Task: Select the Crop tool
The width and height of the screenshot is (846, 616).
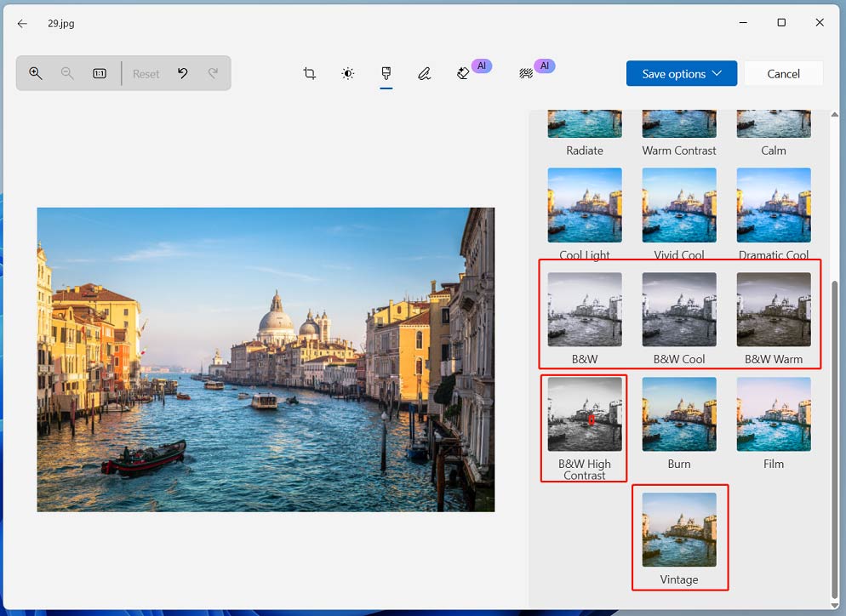Action: tap(309, 73)
